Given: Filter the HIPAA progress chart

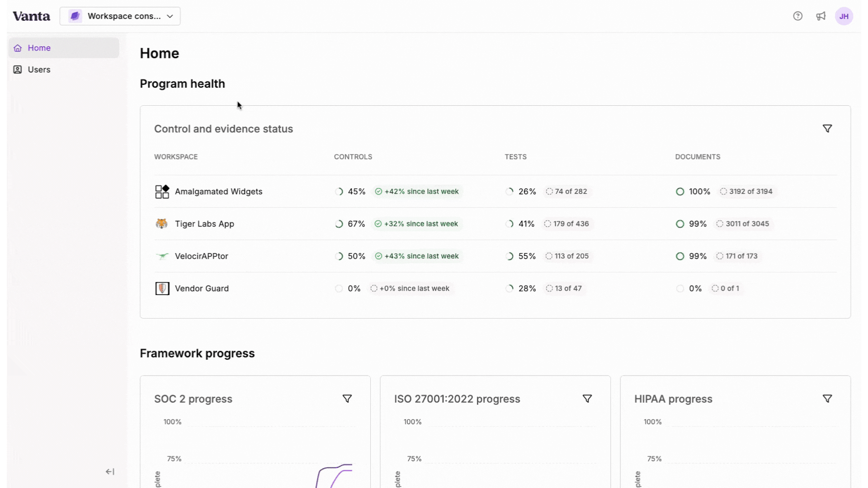Looking at the screenshot, I should click(x=827, y=399).
